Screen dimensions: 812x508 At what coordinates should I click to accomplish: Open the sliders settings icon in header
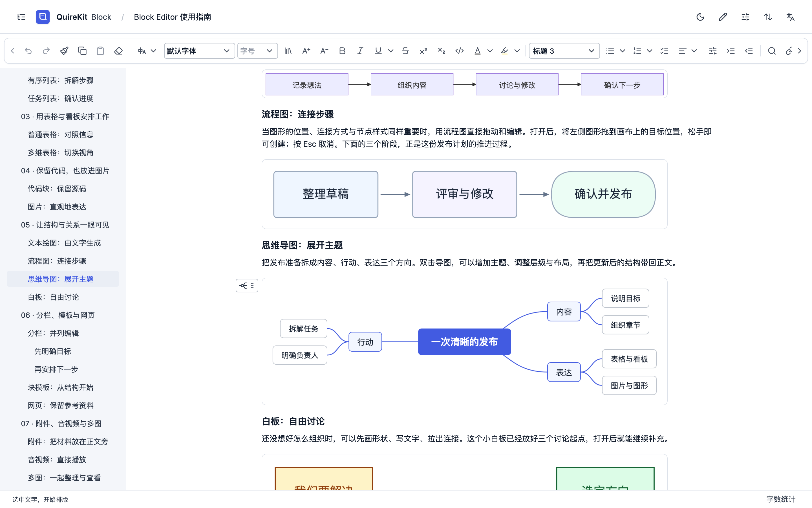click(x=745, y=17)
